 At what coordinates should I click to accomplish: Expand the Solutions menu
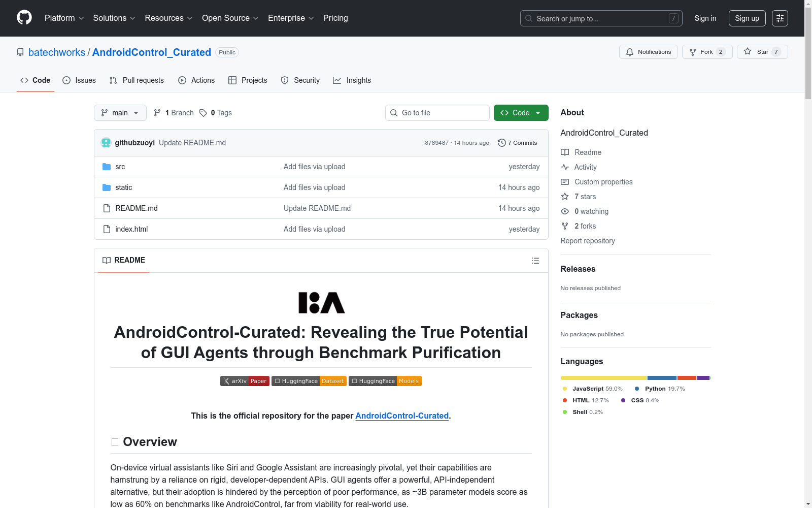click(114, 18)
